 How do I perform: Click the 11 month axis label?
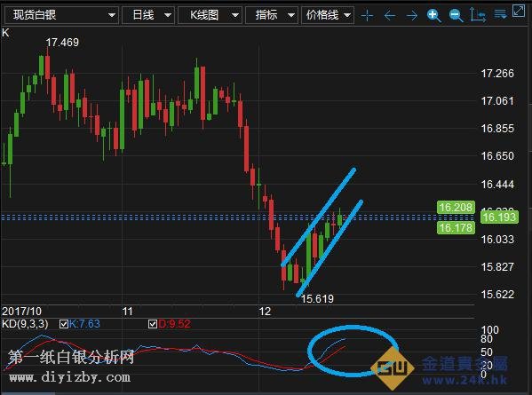pyautogui.click(x=127, y=312)
